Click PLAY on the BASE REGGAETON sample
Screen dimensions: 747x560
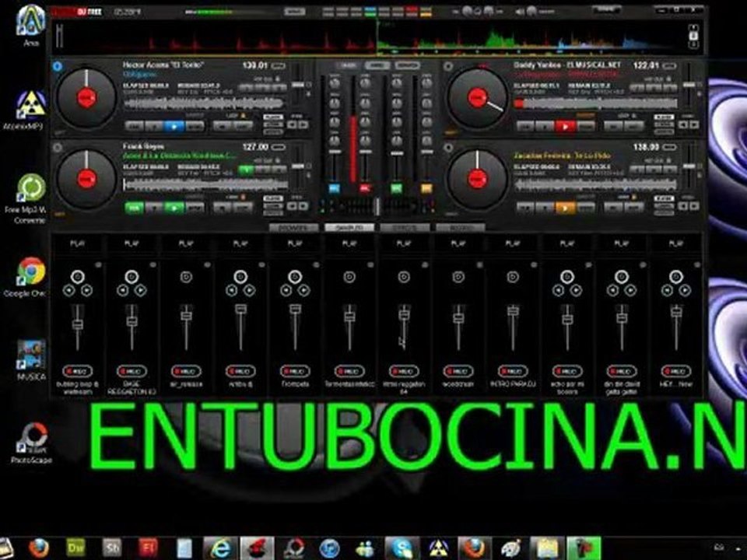coord(132,243)
